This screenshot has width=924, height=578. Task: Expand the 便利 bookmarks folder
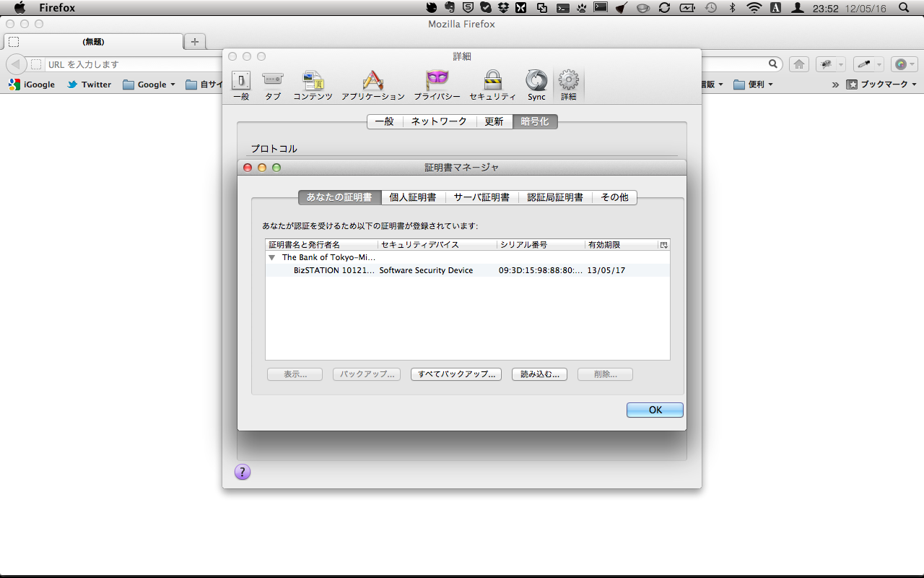pos(753,85)
